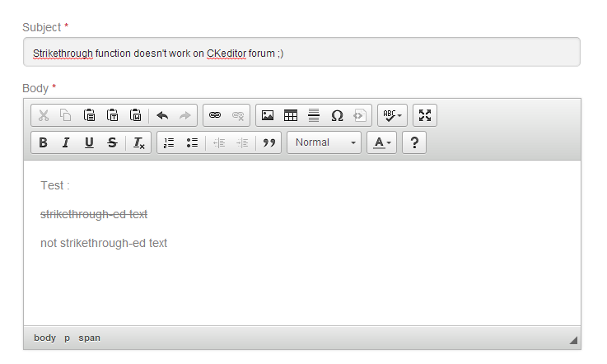The image size is (607, 364).
Task: Expand the spell check ABC dropdown
Action: (x=391, y=115)
